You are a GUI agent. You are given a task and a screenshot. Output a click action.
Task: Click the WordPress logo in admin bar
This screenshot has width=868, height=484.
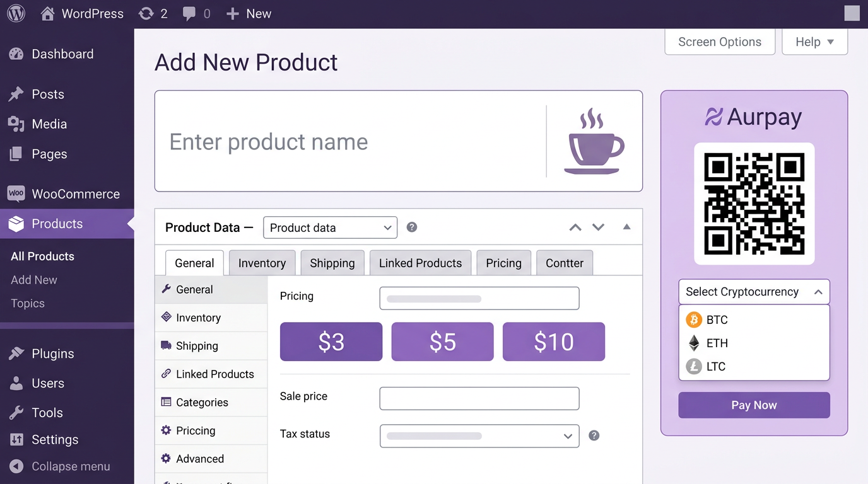(15, 13)
